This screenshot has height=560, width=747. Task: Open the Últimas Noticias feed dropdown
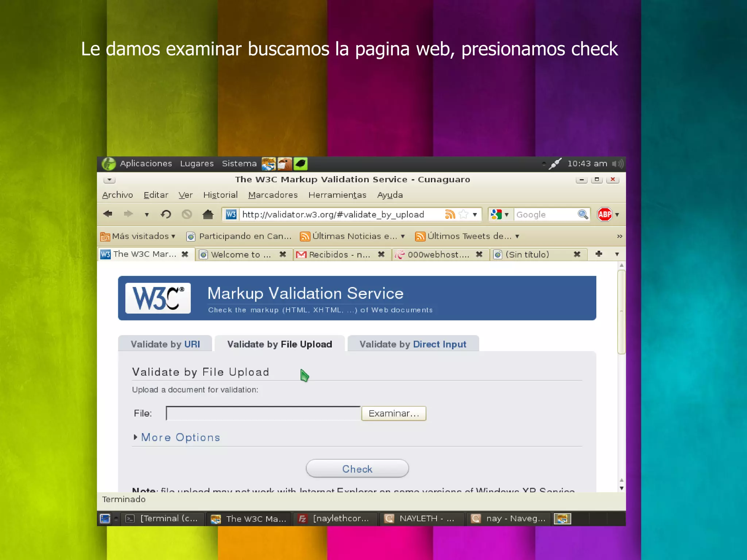[x=353, y=236]
